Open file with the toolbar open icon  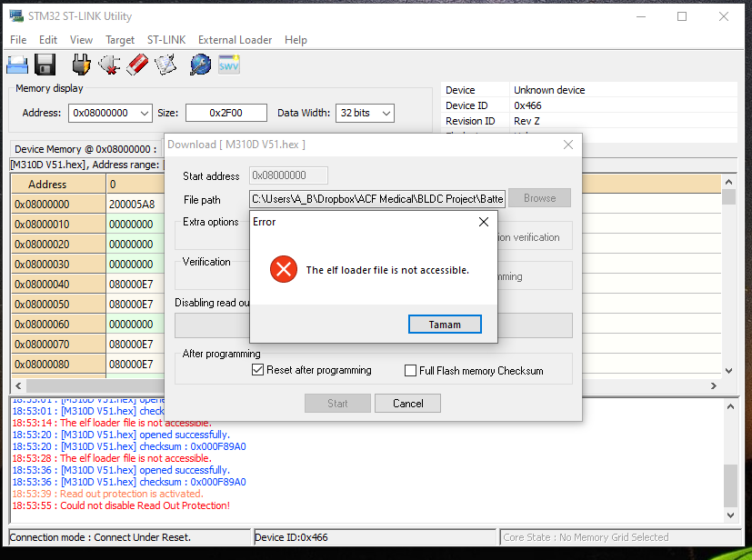point(17,65)
